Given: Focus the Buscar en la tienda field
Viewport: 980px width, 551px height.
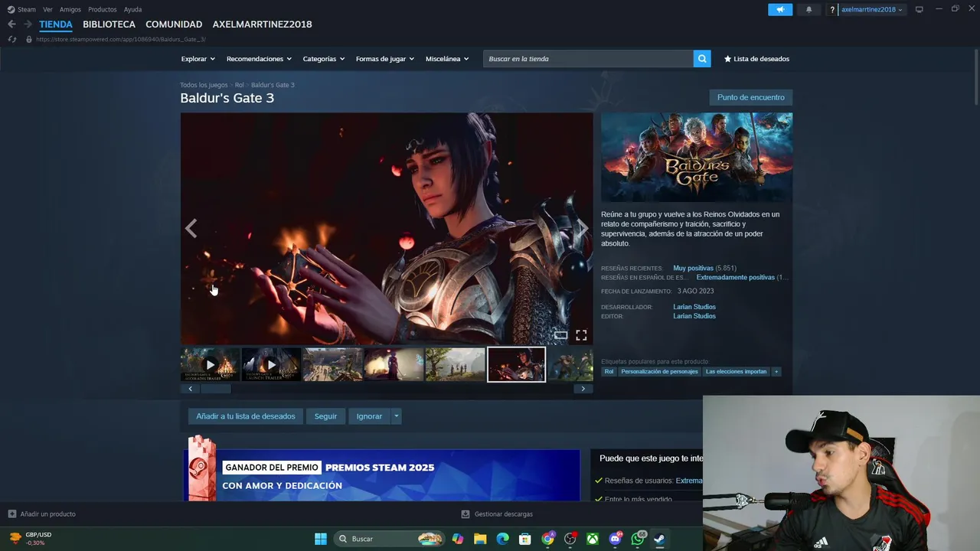Looking at the screenshot, I should point(588,59).
